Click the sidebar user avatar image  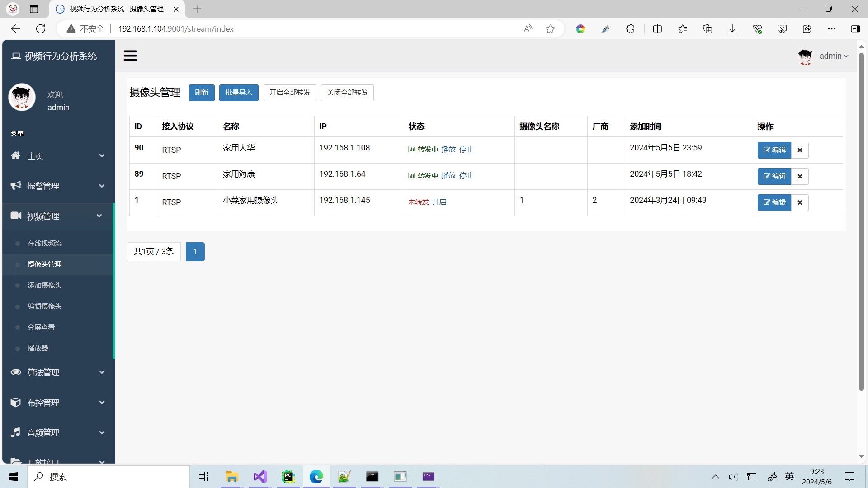22,97
